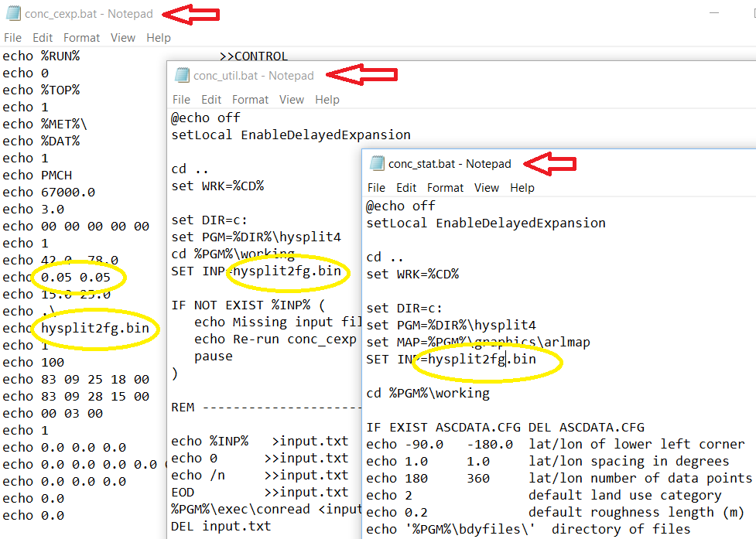
Task: Open File menu in conc_stat.bat window
Action: [x=376, y=187]
